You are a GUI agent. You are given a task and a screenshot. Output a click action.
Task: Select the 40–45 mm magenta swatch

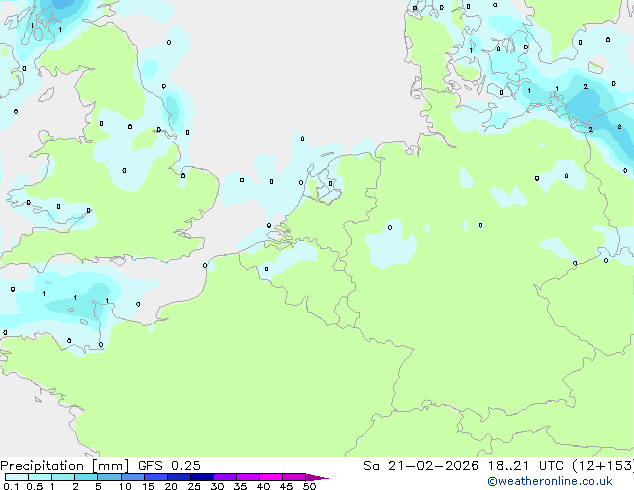[271, 477]
